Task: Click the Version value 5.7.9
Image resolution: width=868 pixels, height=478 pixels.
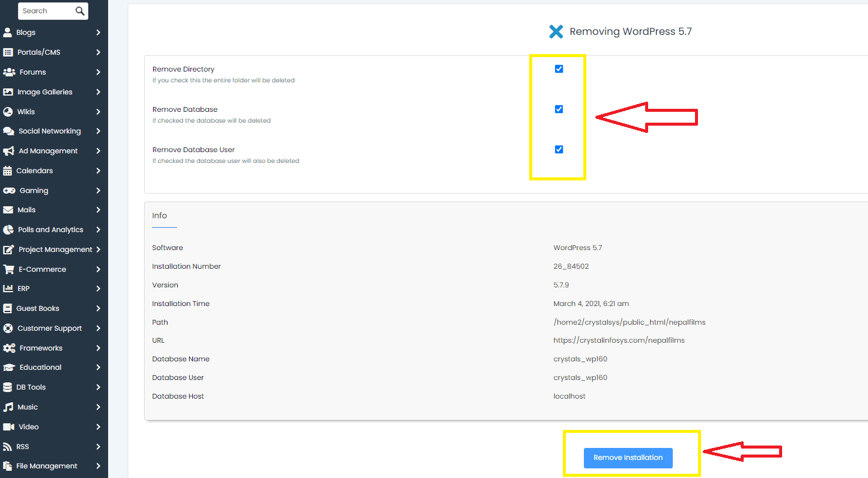Action: (561, 285)
